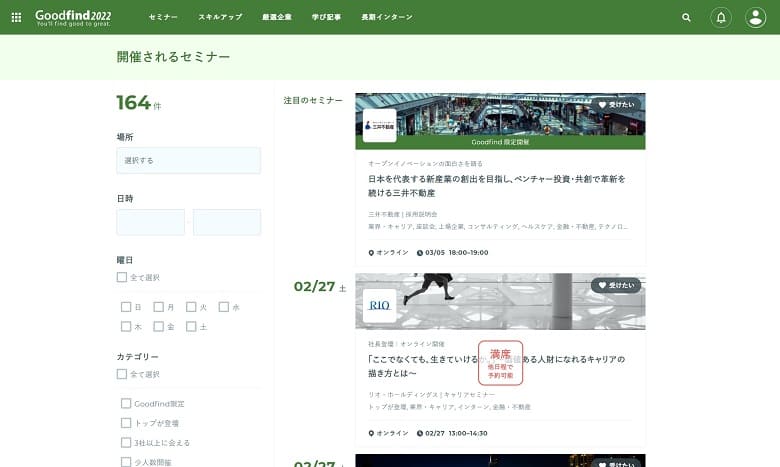Click the 開催されるセミナー page heading
The image size is (780, 467).
coord(173,57)
